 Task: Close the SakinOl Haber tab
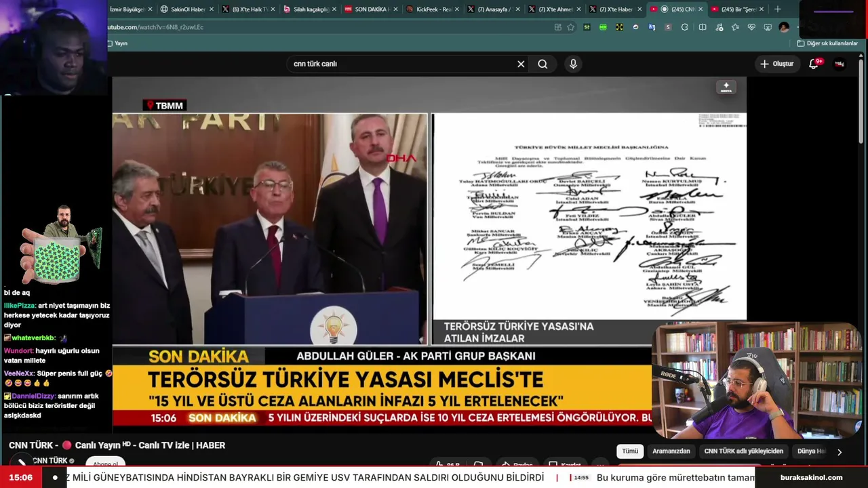tap(212, 9)
